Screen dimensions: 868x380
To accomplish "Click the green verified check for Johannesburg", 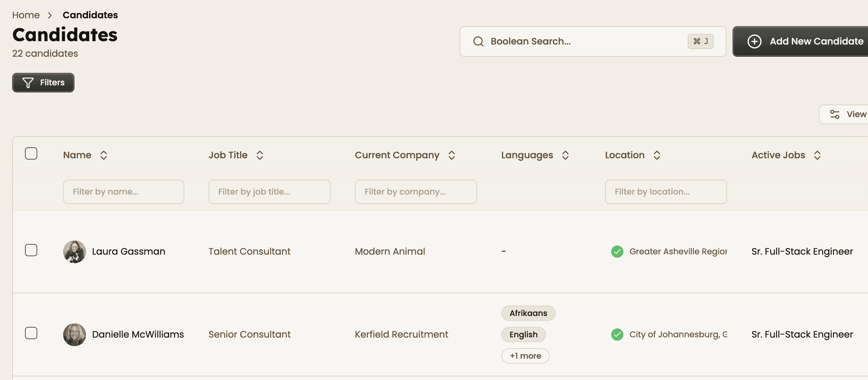I will [617, 334].
